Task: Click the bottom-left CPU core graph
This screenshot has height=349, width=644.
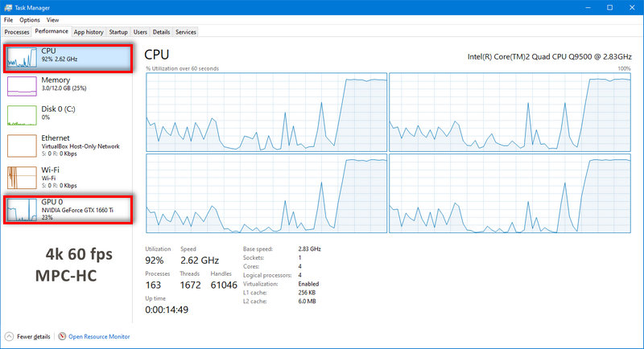Action: pyautogui.click(x=266, y=193)
